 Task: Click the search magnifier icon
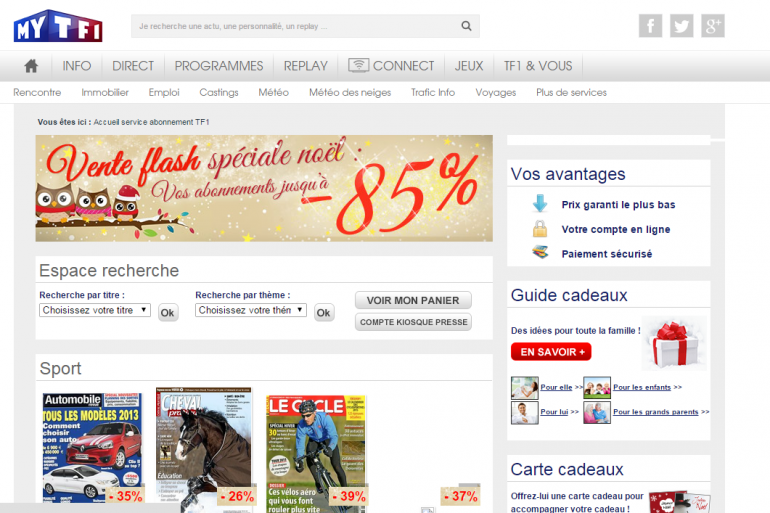466,26
